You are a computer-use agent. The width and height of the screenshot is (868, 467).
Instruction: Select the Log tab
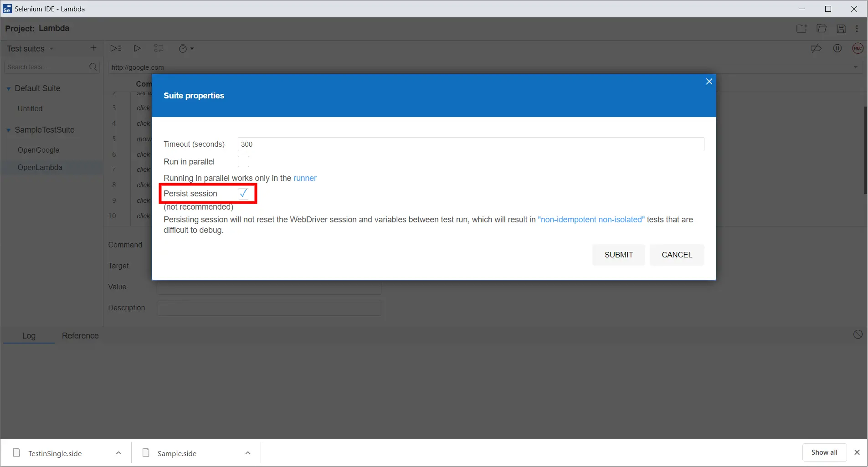tap(29, 336)
